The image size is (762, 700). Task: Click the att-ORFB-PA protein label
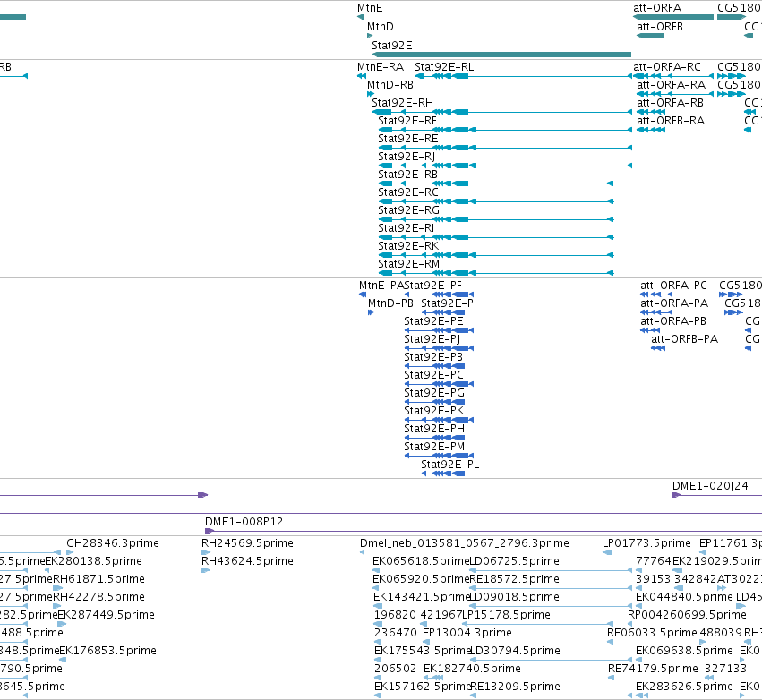pos(684,339)
